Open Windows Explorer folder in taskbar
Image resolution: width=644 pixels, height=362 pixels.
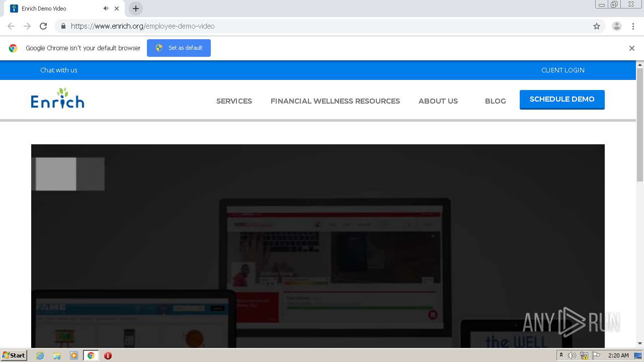click(x=57, y=355)
